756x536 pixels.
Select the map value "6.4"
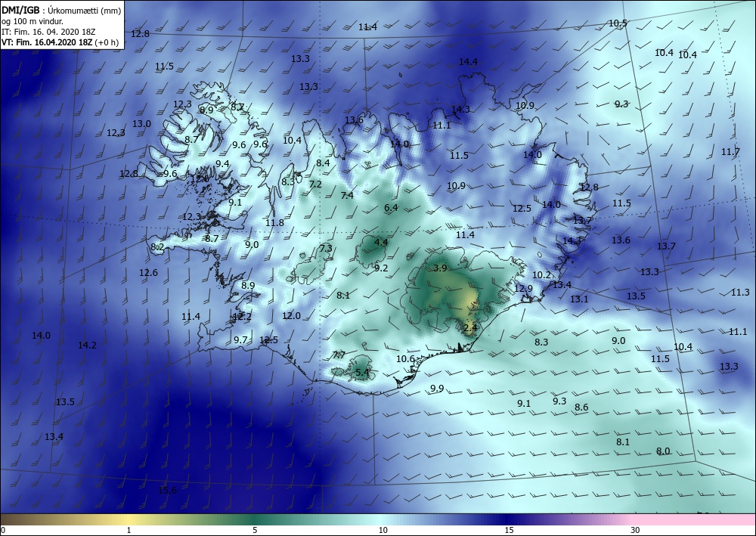pyautogui.click(x=391, y=208)
